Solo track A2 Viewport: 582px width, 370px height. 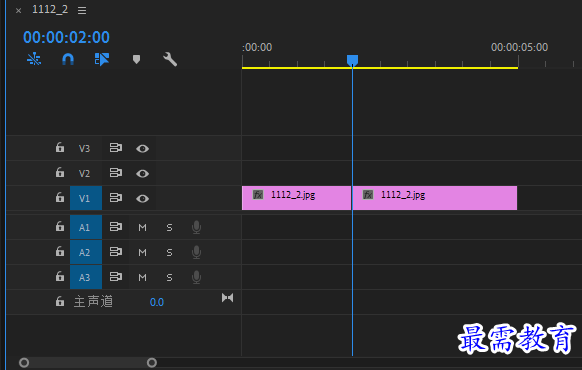[169, 253]
